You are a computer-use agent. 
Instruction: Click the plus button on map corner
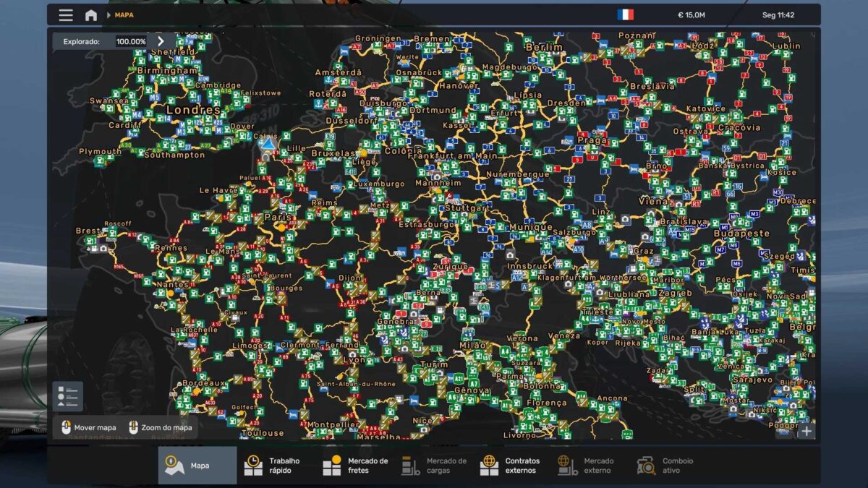tap(806, 431)
